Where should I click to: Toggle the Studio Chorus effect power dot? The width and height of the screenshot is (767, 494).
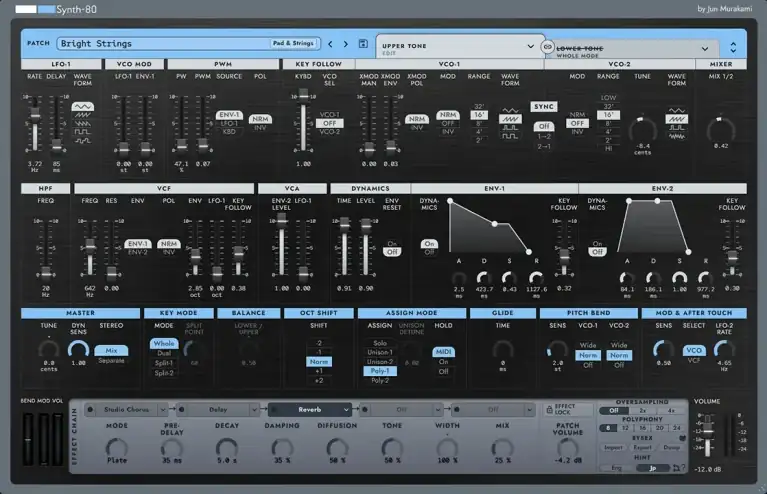(x=90, y=410)
